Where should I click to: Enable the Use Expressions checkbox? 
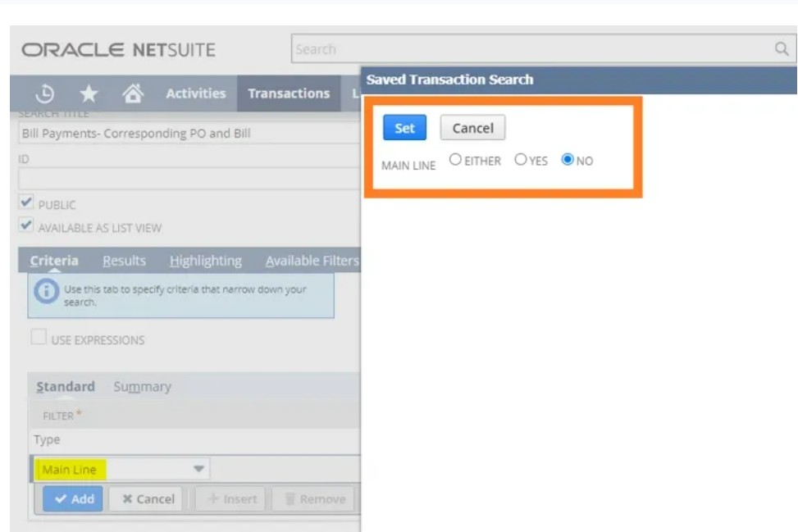(39, 337)
